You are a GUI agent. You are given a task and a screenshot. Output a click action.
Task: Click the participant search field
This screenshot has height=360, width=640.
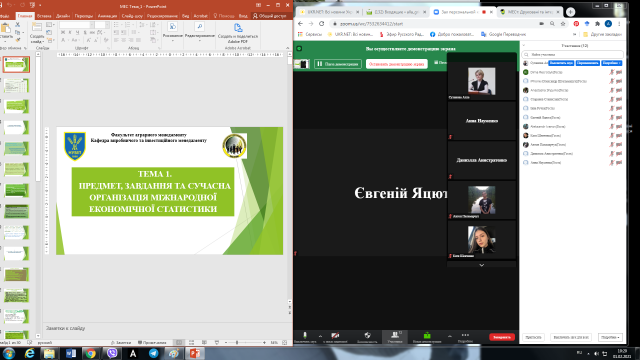click(x=573, y=54)
